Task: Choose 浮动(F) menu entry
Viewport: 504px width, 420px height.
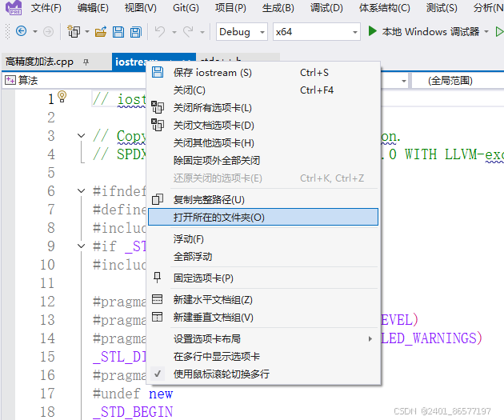Action: pos(263,239)
